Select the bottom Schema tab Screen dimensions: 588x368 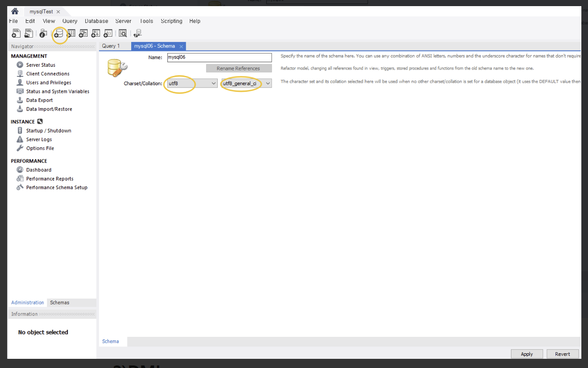click(x=110, y=341)
